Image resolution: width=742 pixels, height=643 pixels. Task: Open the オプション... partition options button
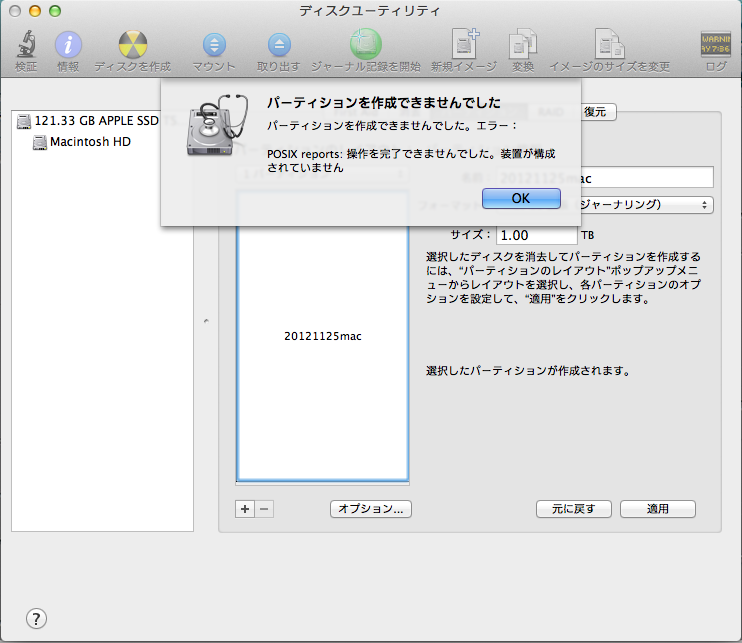[x=370, y=509]
